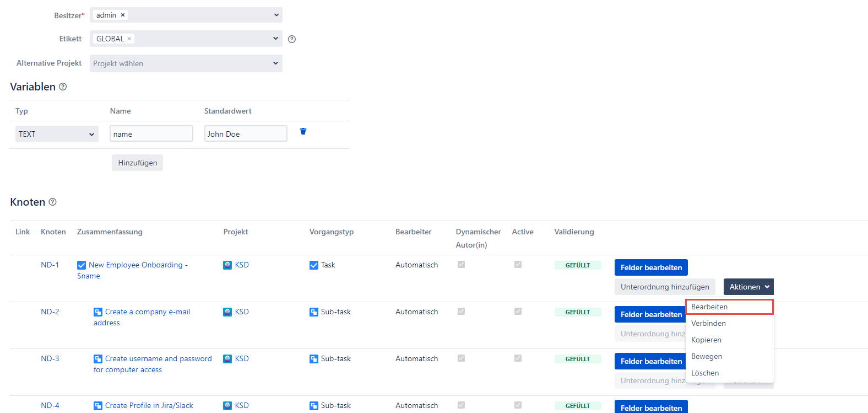
Task: Click Felder bearbeiten for ND-1
Action: point(651,267)
